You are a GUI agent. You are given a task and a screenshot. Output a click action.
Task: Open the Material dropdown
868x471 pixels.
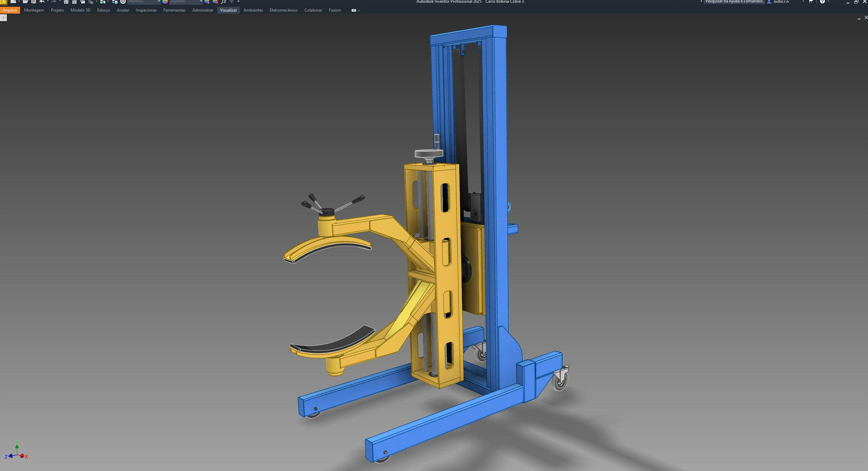tap(159, 2)
